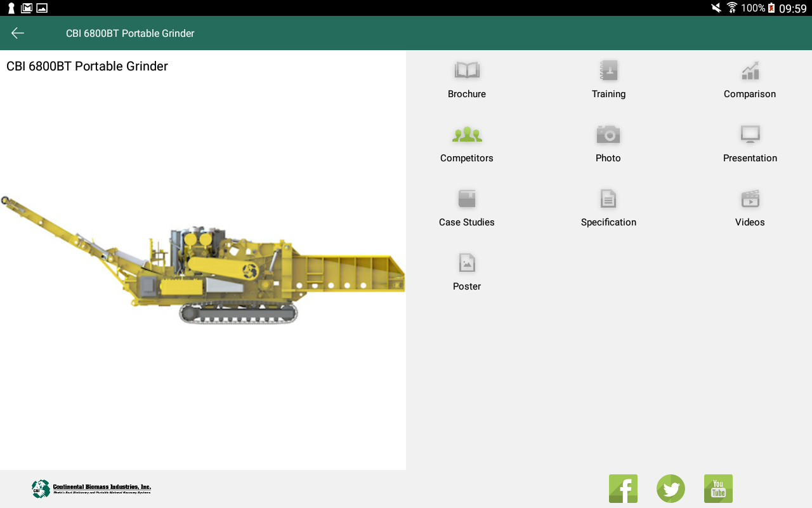Viewport: 812px width, 508px height.
Task: Open the Case Studies folder icon
Action: pos(467,199)
